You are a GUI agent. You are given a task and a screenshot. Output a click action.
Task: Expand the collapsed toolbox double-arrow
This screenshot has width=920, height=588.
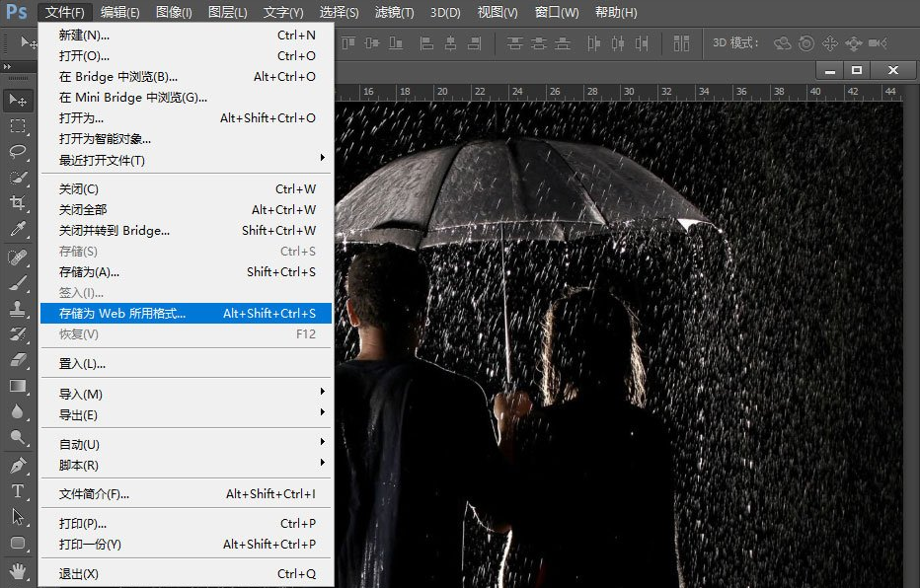coord(7,67)
